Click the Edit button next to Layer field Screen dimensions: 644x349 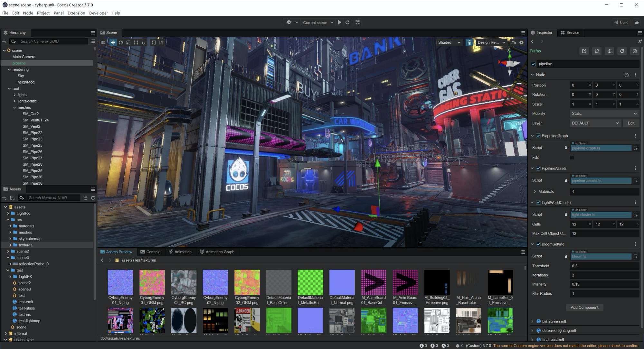click(631, 123)
